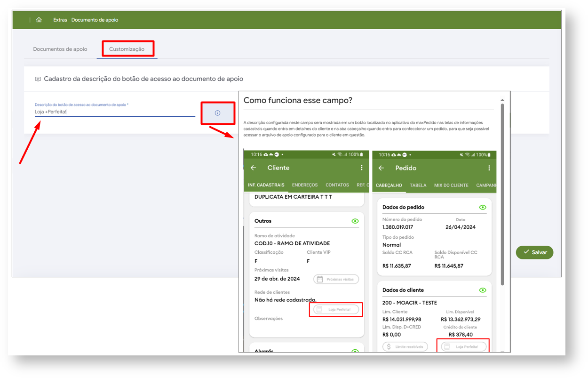Click the calendar icon in Próximas visitas button
Viewport: 588px width, 378px height.
pos(320,279)
